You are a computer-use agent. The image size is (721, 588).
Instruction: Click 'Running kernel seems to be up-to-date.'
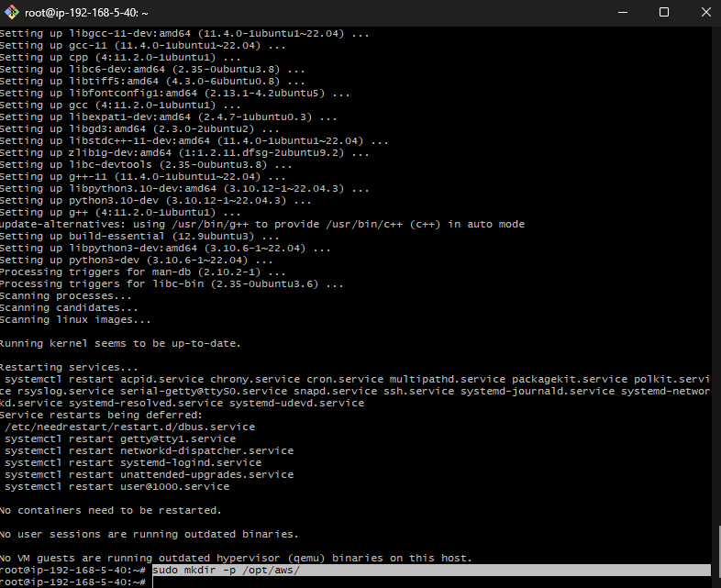tap(120, 344)
